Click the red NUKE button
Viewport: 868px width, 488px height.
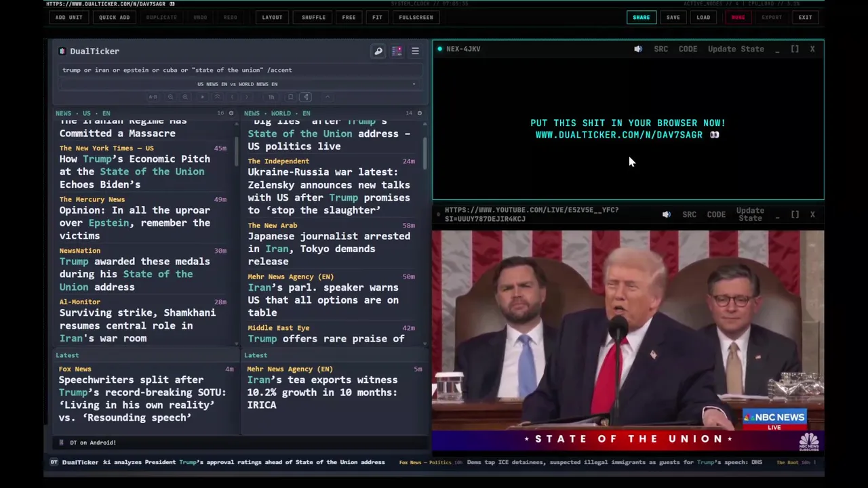point(738,18)
